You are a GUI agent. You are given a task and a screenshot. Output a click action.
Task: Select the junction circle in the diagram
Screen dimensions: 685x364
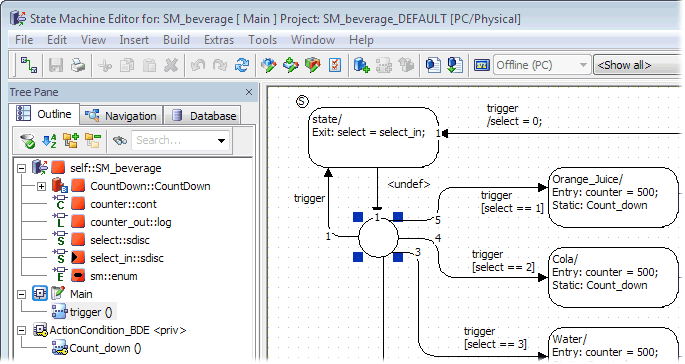tap(378, 237)
